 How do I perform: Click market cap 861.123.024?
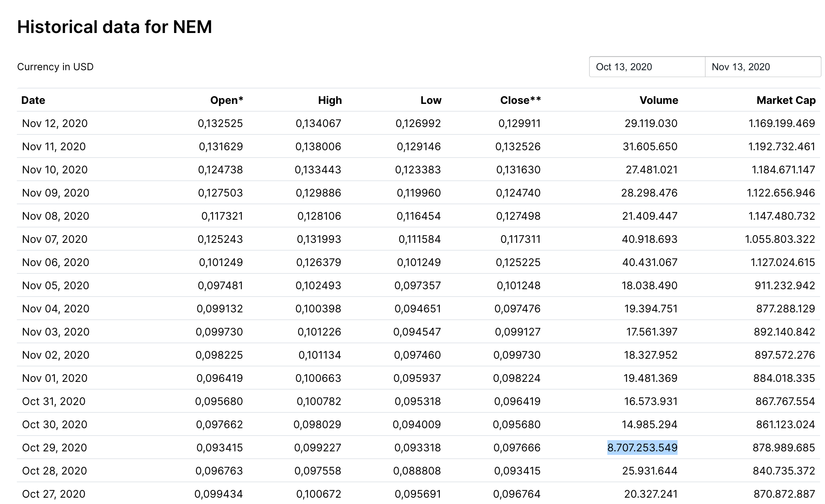tap(785, 425)
